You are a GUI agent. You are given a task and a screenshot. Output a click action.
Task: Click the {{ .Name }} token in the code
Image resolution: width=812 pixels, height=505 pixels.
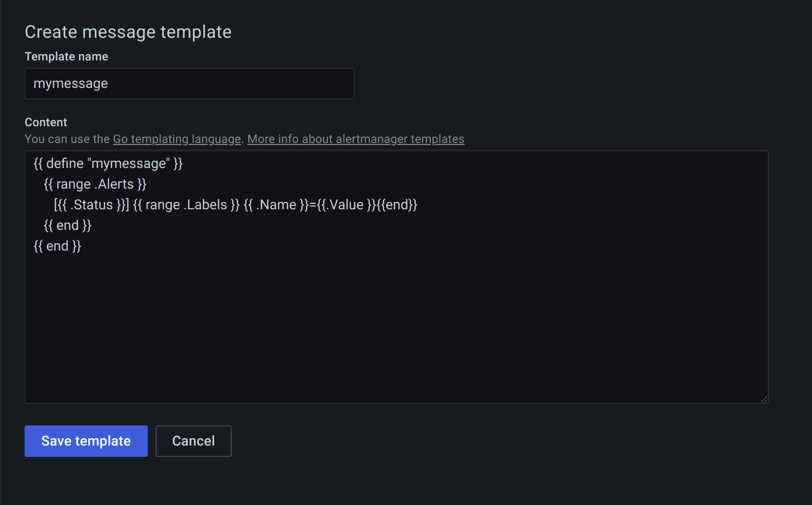272,204
